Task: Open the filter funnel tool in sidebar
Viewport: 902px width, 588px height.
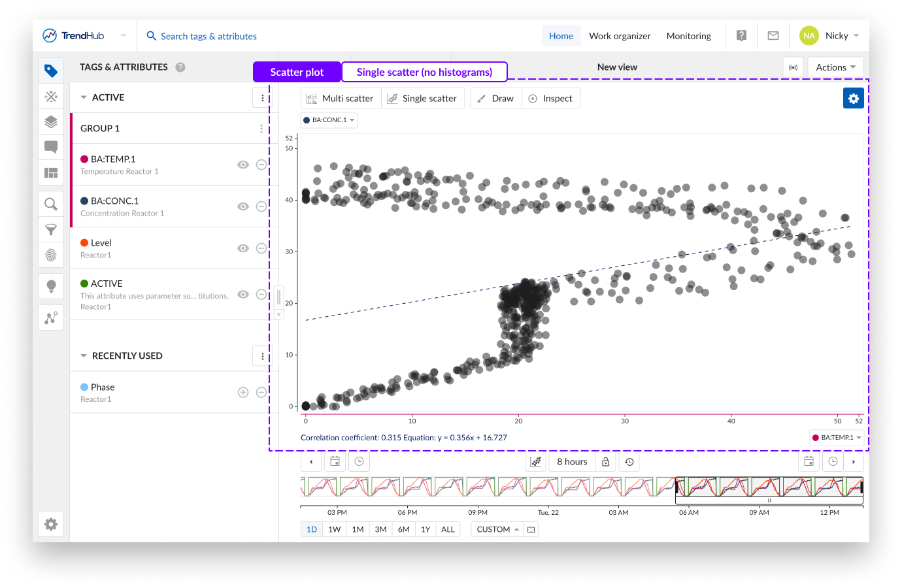Action: pyautogui.click(x=51, y=230)
